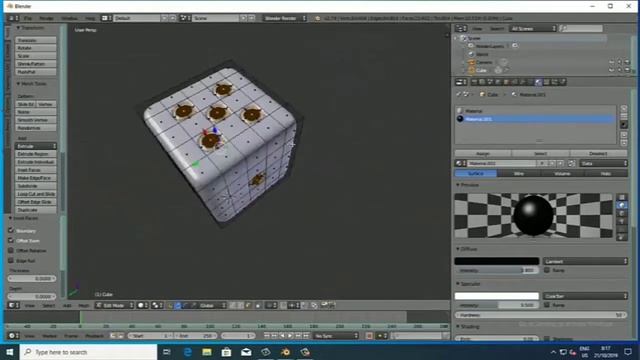
Task: Switch to face select mode icon
Action: point(248,305)
